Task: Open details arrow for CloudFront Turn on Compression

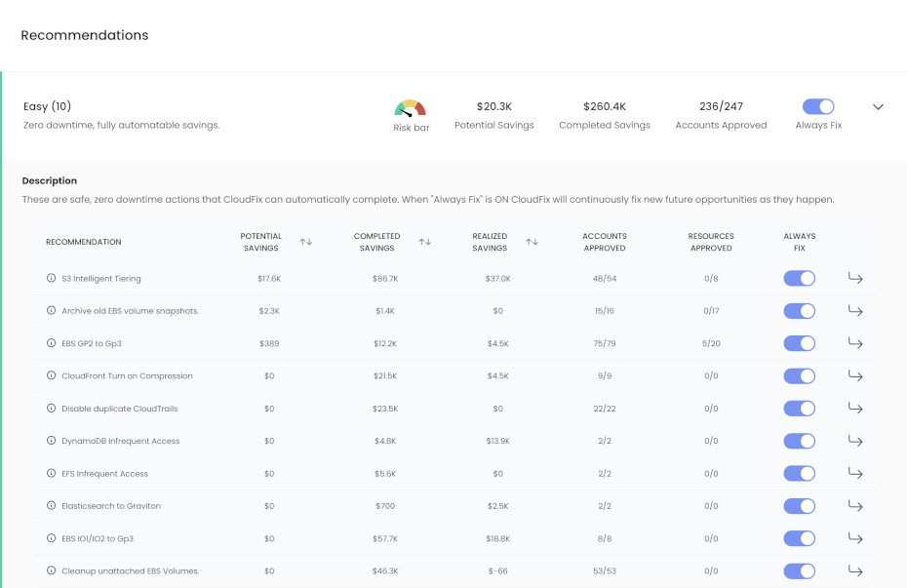Action: pyautogui.click(x=855, y=375)
